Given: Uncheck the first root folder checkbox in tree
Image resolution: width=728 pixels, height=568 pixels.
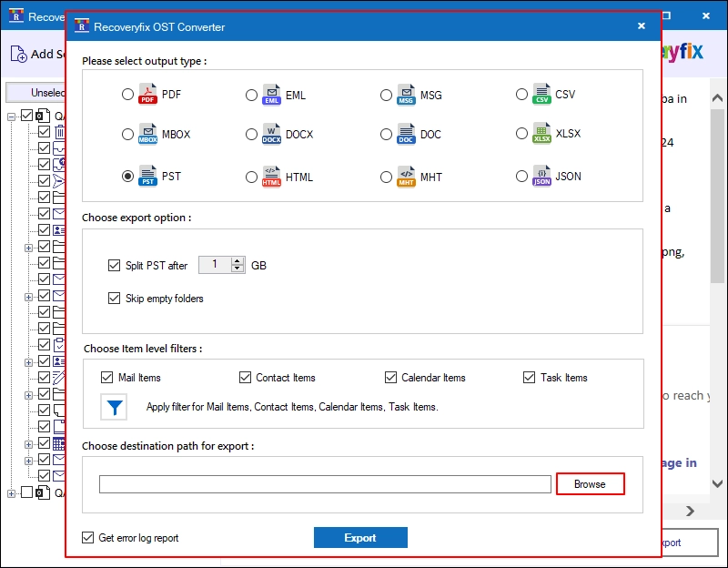Looking at the screenshot, I should tap(27, 115).
